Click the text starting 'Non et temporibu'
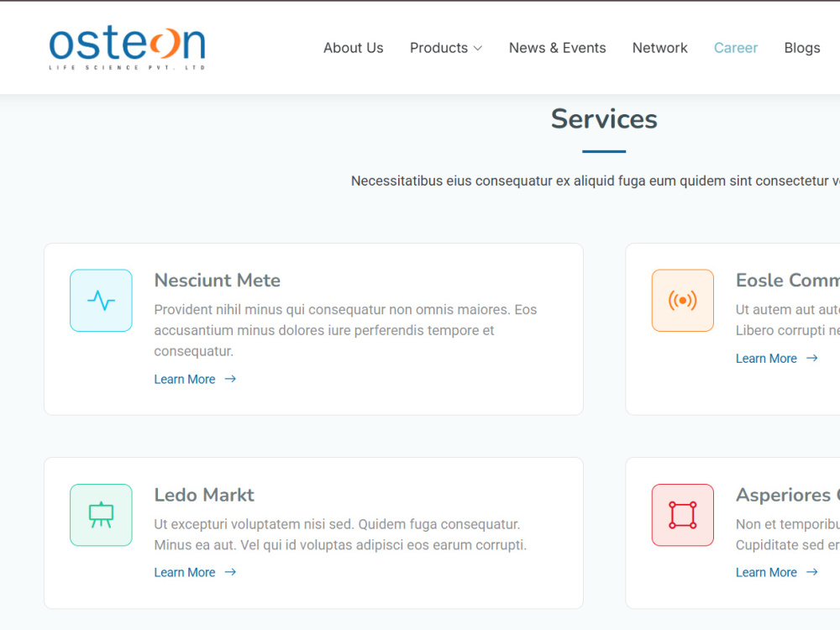The image size is (840, 630). point(788,534)
